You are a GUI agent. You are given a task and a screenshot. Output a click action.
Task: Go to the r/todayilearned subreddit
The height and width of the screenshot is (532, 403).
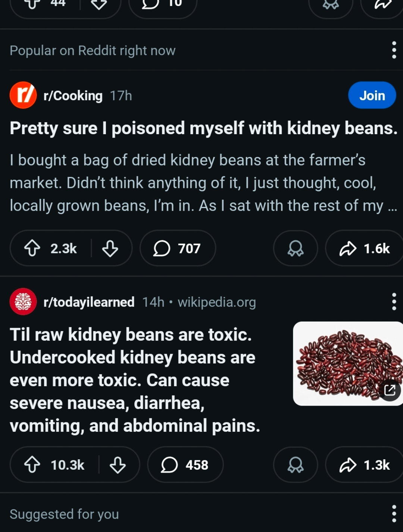tap(89, 302)
